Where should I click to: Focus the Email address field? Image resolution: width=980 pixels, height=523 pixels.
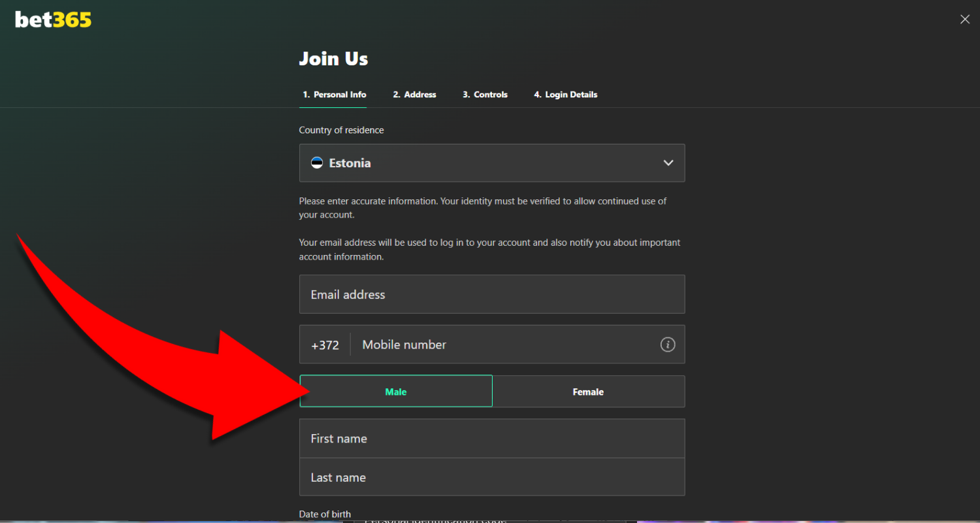(491, 295)
